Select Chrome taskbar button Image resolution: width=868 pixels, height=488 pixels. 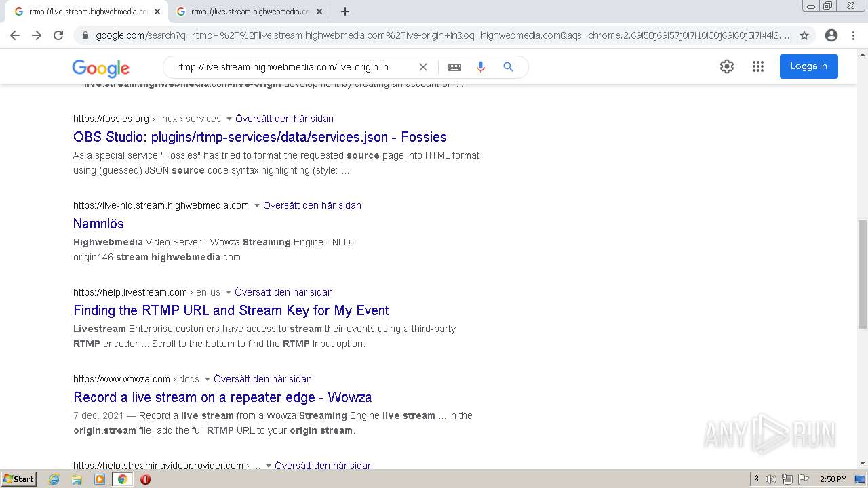pos(122,479)
